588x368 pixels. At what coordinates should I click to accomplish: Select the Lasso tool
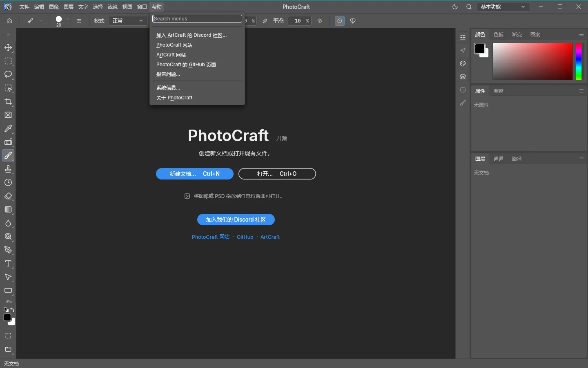click(x=8, y=74)
